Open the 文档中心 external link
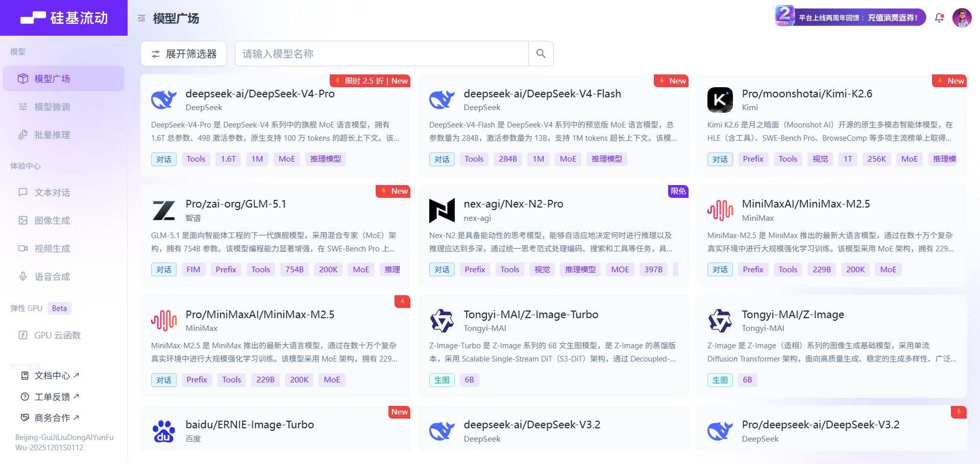 coord(50,376)
